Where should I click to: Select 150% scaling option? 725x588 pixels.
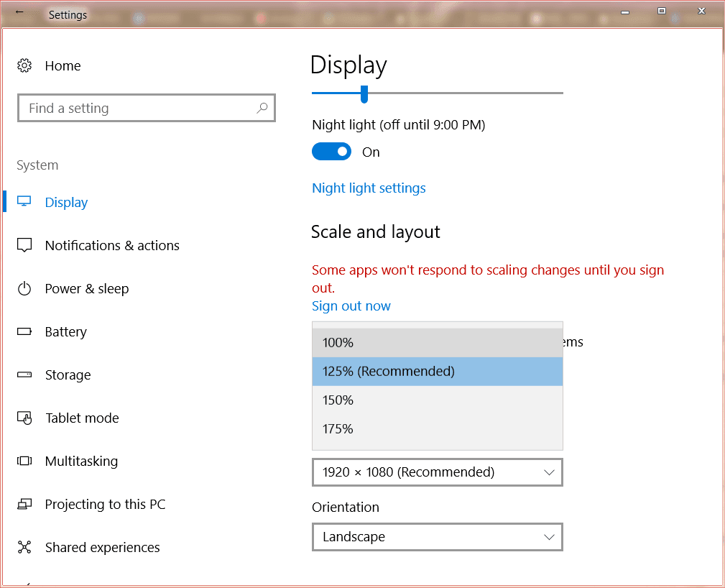[x=438, y=400]
